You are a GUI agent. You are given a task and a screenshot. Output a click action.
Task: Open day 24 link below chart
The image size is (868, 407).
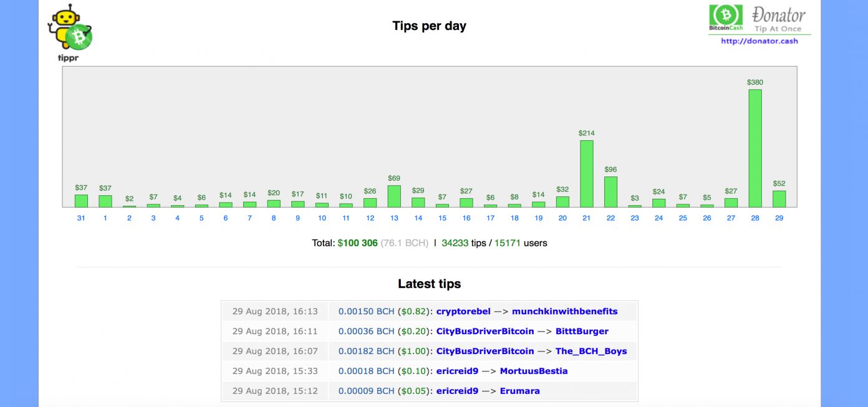[658, 218]
